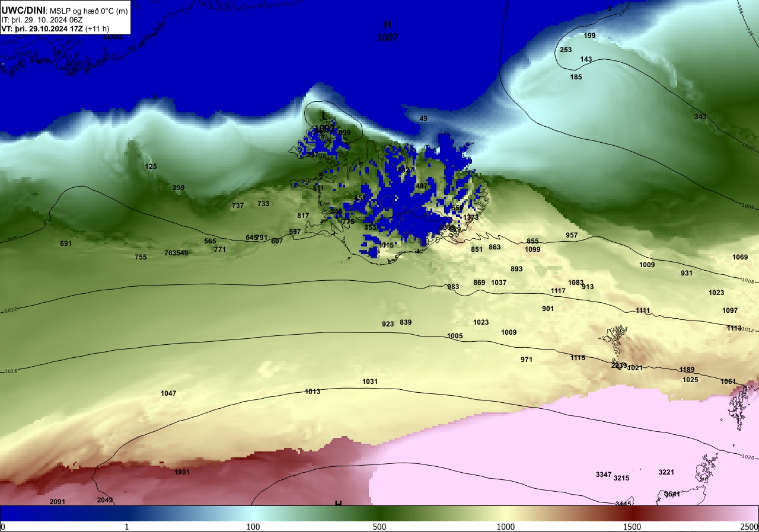The width and height of the screenshot is (759, 532).
Task: Click the height value 1005
Action: tap(455, 336)
